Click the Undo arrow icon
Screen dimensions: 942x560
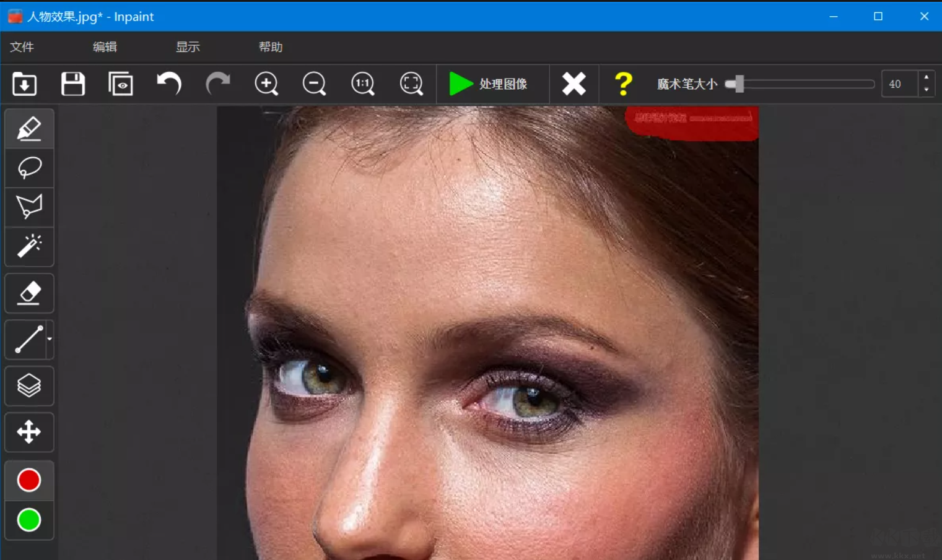point(168,84)
